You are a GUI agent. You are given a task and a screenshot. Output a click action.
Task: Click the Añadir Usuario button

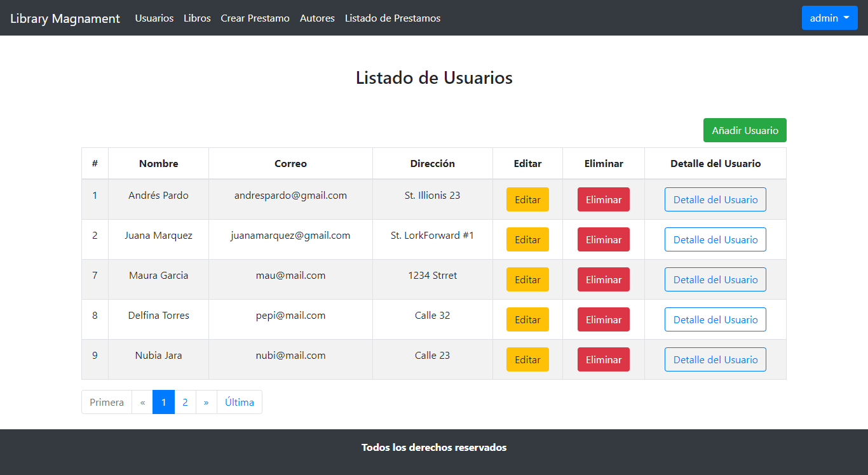(745, 130)
